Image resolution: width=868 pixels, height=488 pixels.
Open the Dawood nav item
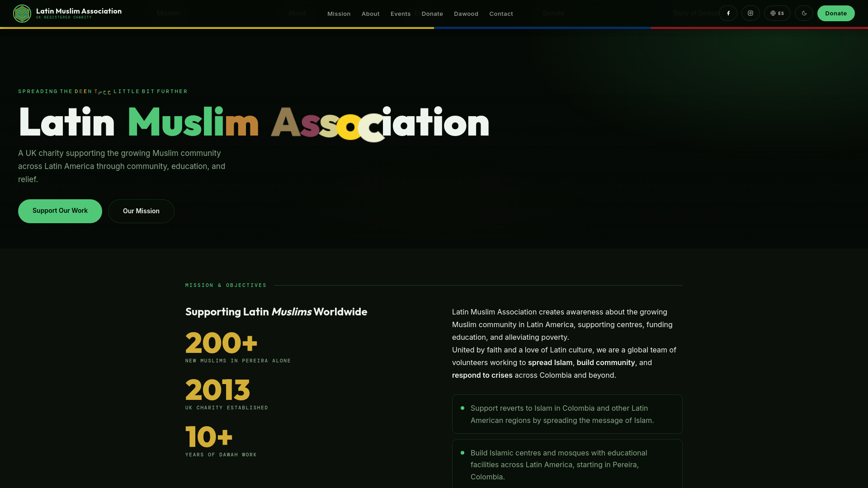466,14
